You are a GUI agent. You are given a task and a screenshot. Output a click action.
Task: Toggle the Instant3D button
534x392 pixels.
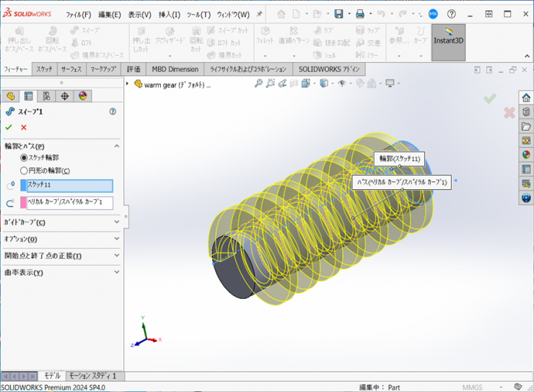click(448, 42)
